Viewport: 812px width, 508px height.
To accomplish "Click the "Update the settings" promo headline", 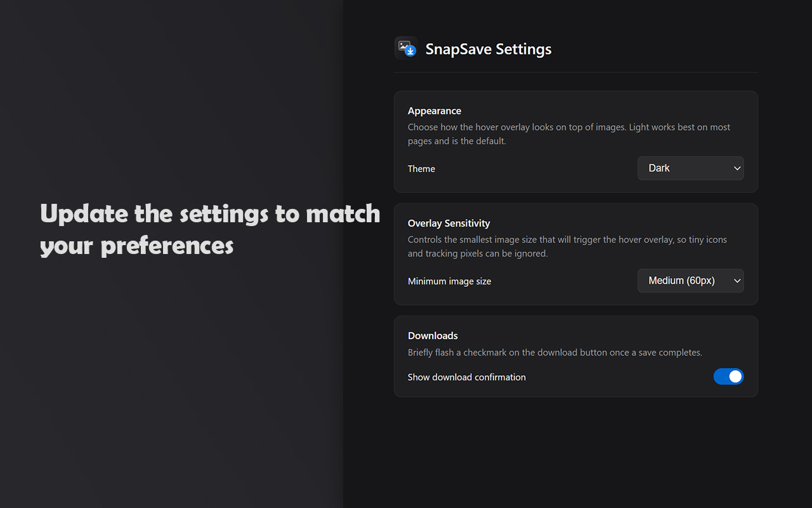I will (210, 229).
